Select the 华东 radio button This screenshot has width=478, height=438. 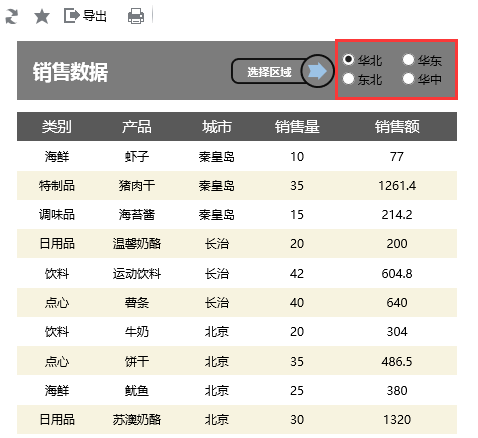pos(408,59)
